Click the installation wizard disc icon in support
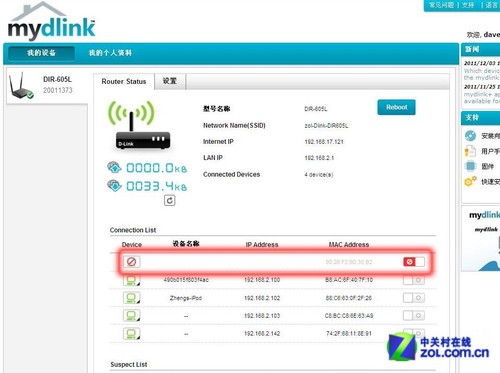500x373 pixels. [x=470, y=136]
